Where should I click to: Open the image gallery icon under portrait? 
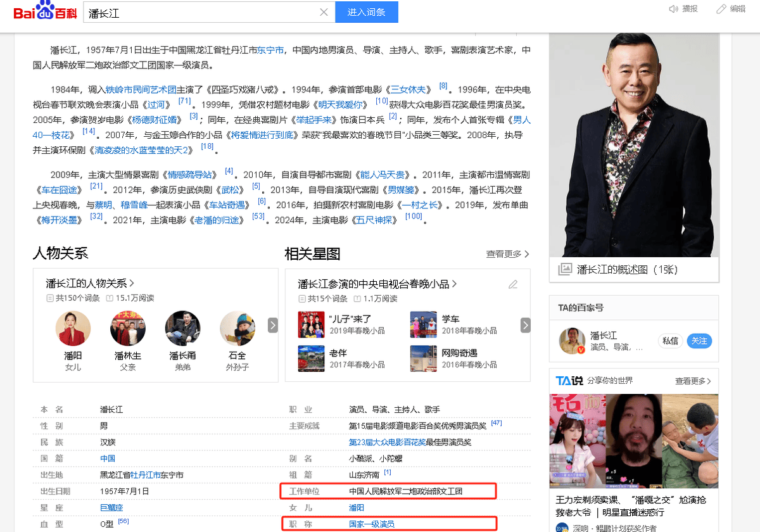[x=565, y=269]
